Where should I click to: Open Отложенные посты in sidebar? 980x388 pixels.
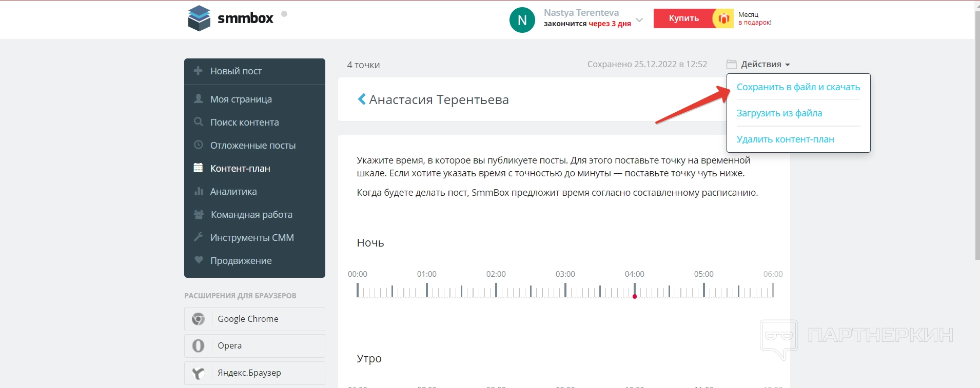(x=254, y=145)
